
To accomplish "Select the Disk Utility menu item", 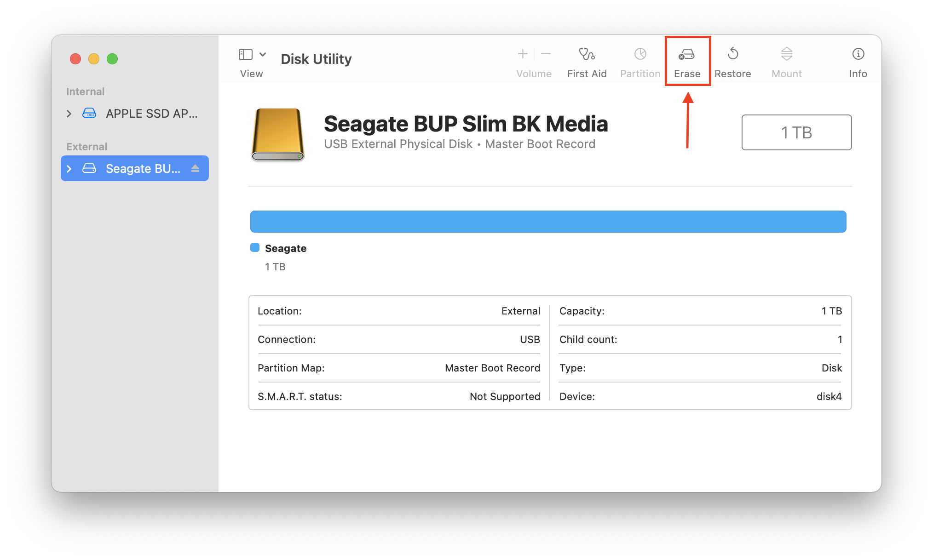I will (317, 58).
